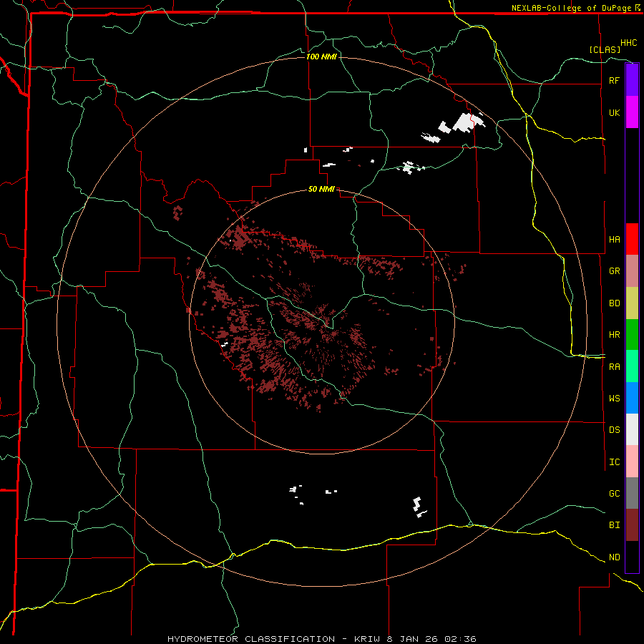The width and height of the screenshot is (644, 644).
Task: Click the GR legend label
Action: [x=614, y=271]
